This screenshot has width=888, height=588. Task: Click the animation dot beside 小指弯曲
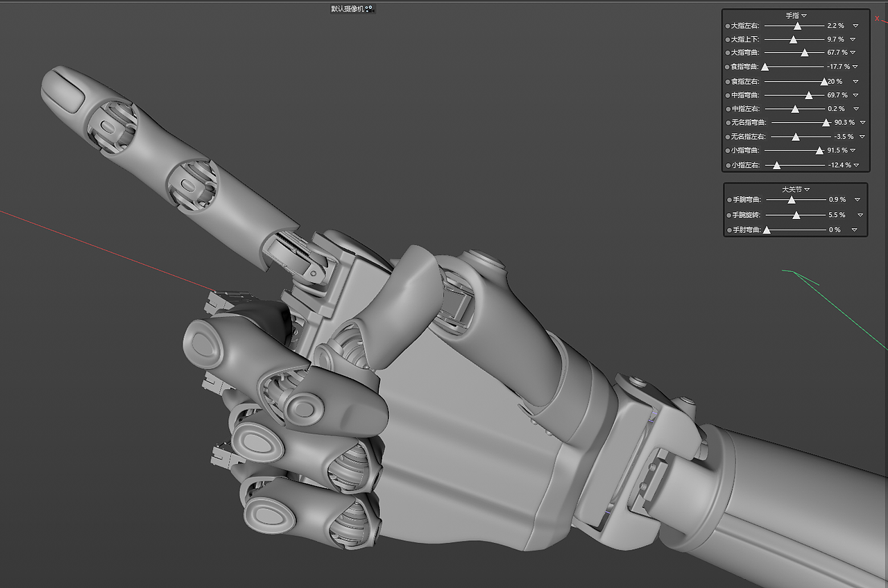coord(728,150)
